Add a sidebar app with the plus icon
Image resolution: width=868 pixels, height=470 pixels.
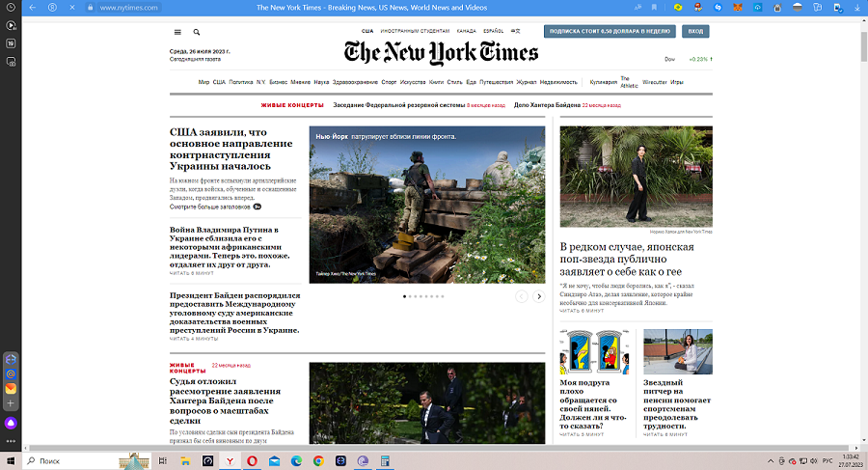point(11,403)
